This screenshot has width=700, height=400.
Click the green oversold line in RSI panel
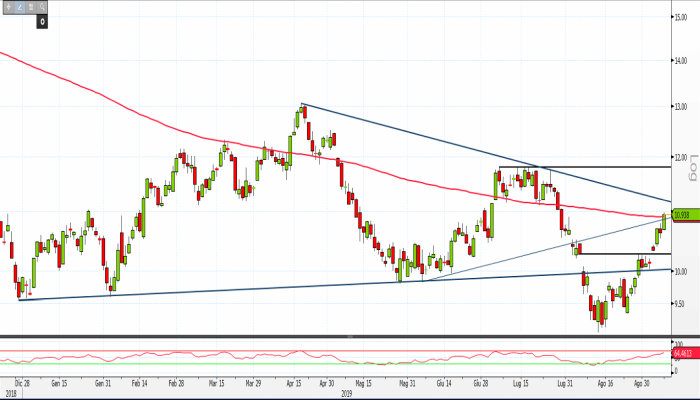(x=300, y=363)
